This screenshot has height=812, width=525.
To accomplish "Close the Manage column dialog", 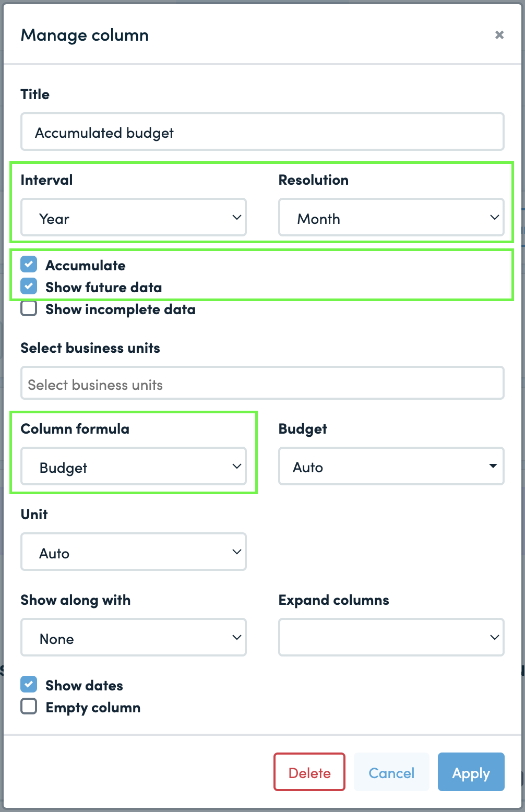I will [x=499, y=35].
